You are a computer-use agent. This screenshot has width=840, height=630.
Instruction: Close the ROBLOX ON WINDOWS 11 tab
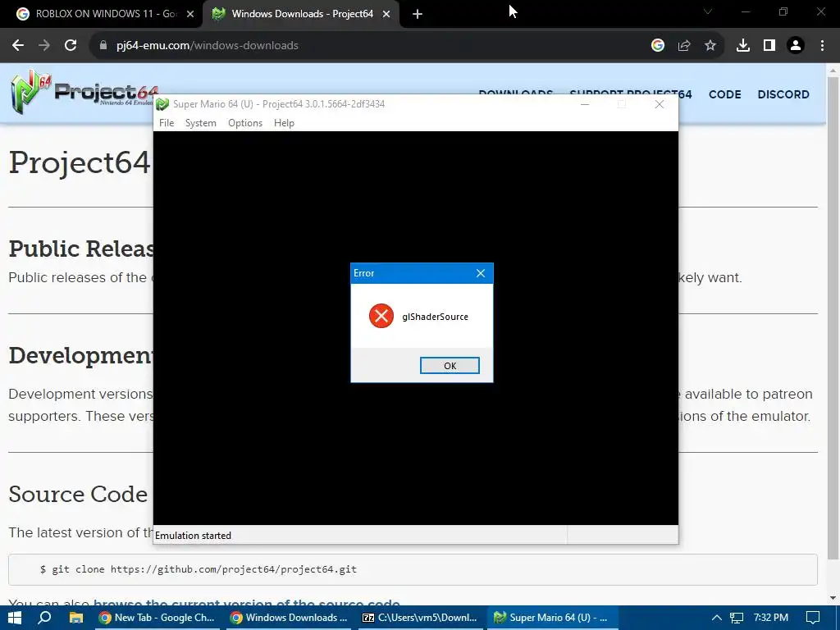(x=190, y=14)
